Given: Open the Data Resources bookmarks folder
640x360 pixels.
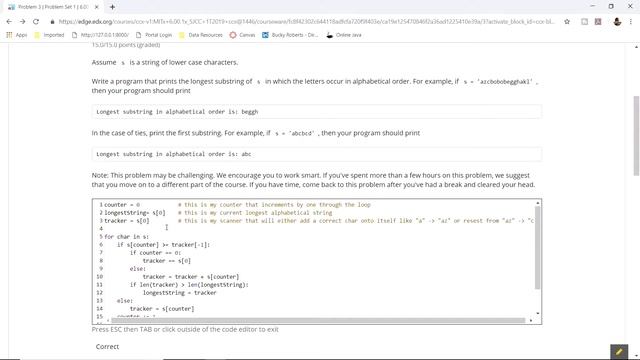Looking at the screenshot, I should point(201,35).
